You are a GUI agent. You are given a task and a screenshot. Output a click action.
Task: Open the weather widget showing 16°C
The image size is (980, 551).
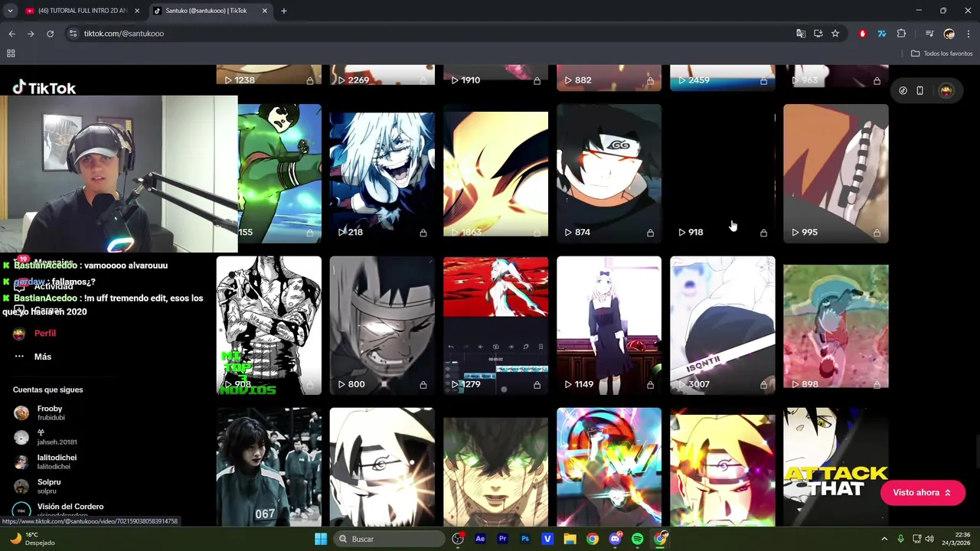click(x=31, y=539)
